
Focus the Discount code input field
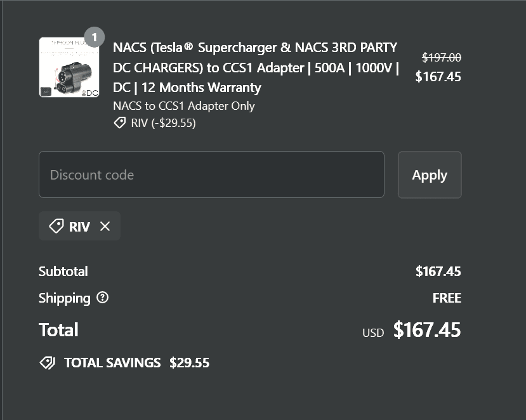[211, 174]
